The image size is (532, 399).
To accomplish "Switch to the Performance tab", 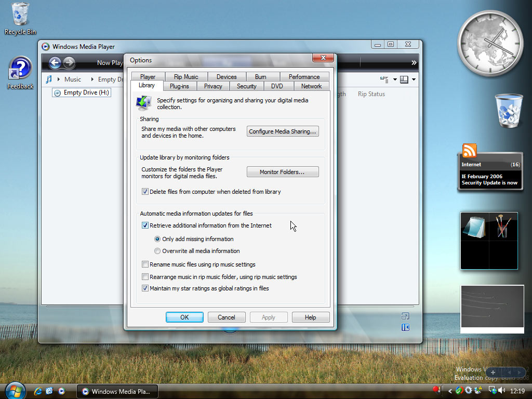I will coord(304,77).
